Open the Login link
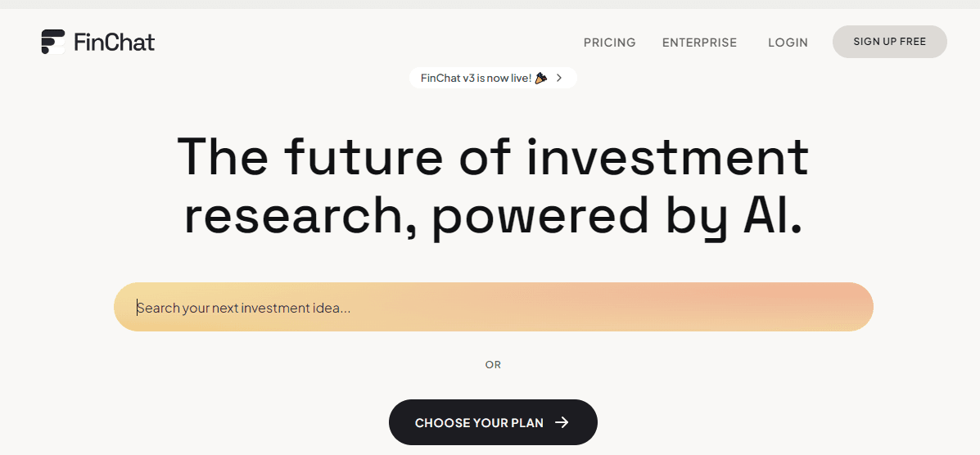The width and height of the screenshot is (980, 455). point(788,43)
